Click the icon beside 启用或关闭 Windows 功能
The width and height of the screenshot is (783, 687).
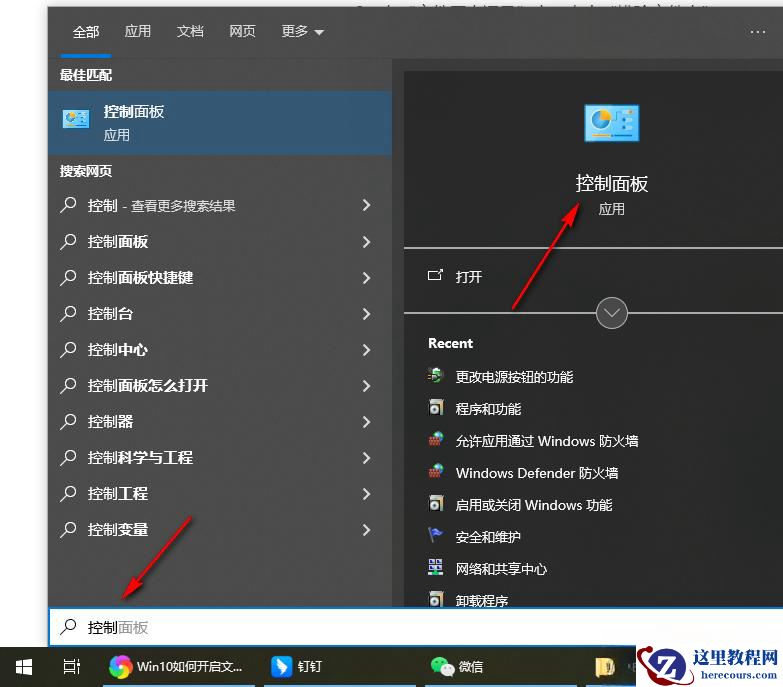(x=435, y=503)
